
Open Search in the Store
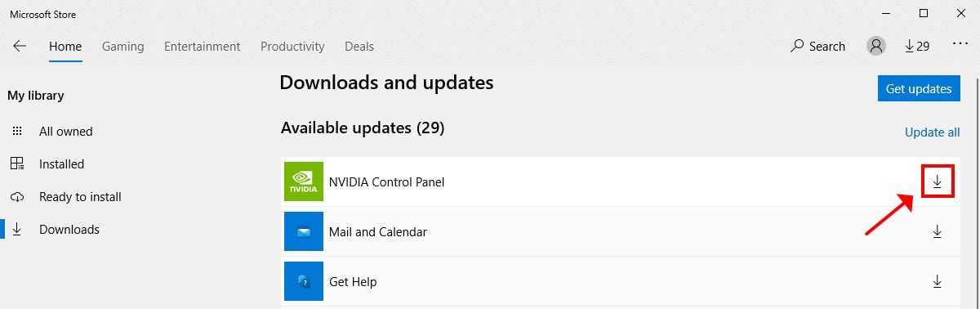[817, 47]
